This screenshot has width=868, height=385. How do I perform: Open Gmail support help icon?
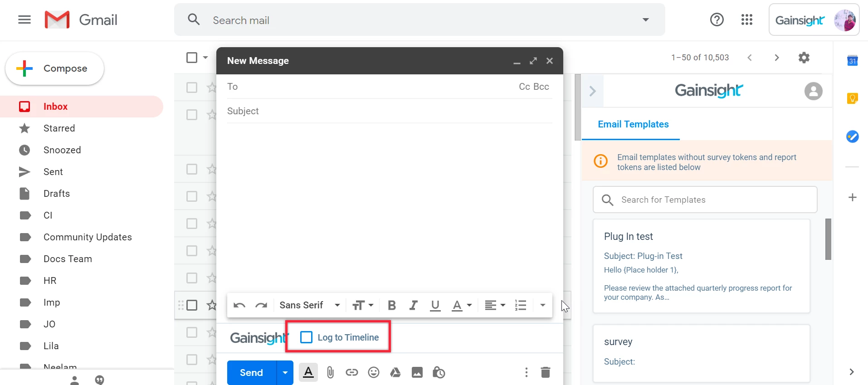717,19
